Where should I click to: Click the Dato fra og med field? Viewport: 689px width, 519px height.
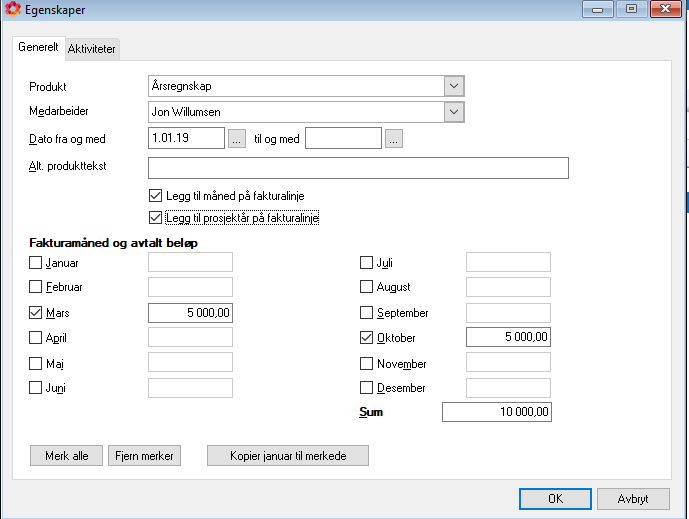pyautogui.click(x=186, y=138)
